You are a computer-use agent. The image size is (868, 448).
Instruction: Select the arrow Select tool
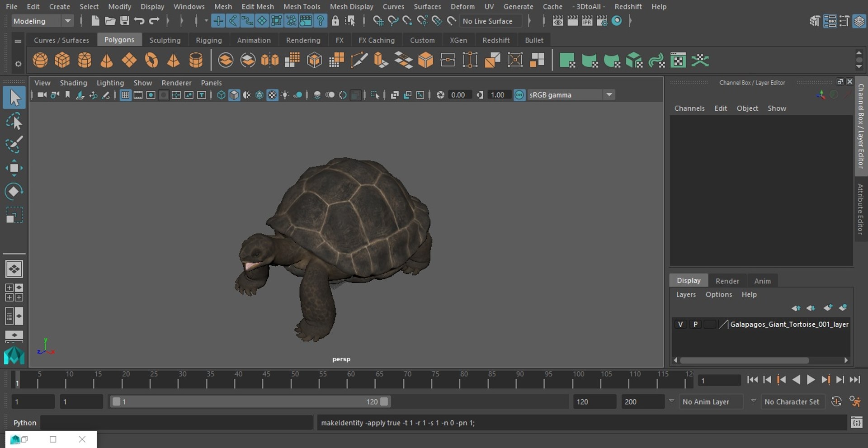[x=14, y=98]
